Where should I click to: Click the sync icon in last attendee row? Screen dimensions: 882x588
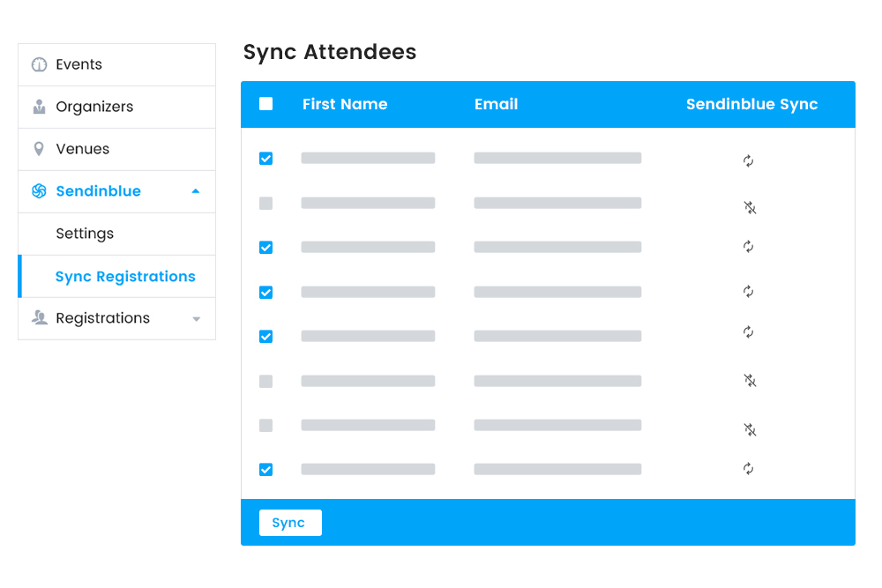[x=749, y=468]
